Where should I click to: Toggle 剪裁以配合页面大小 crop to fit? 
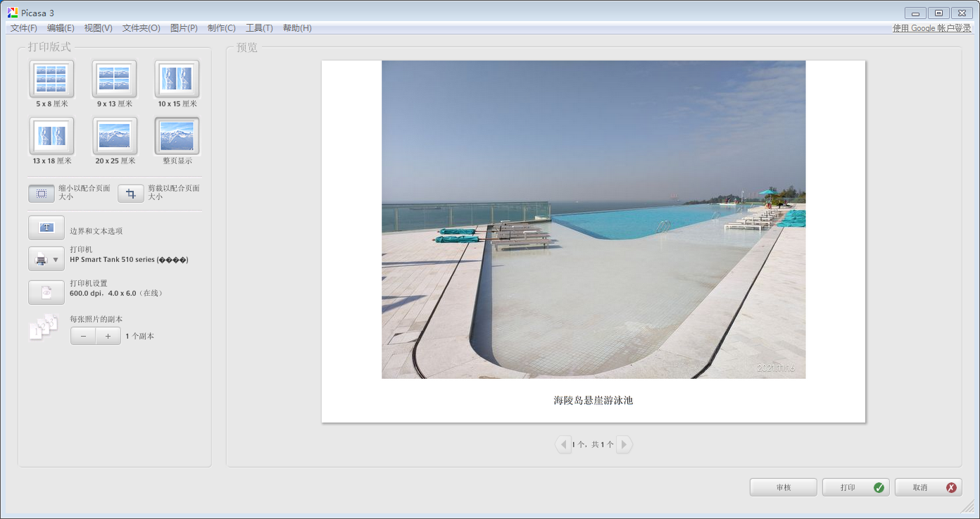(131, 194)
